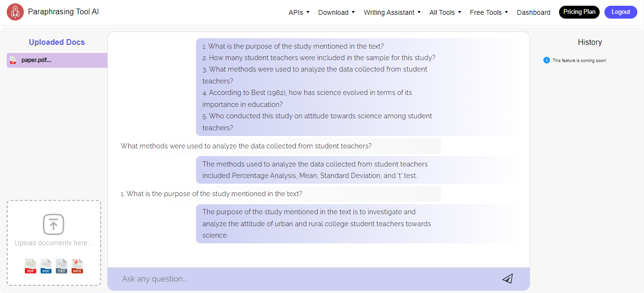Select the DOC file type icon

point(46,266)
